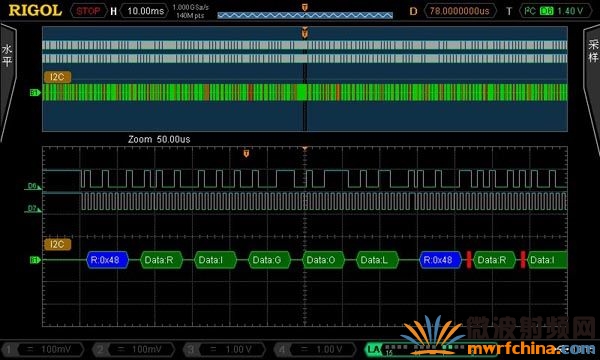
Task: Click the upper I2C decode label
Action: (57, 77)
